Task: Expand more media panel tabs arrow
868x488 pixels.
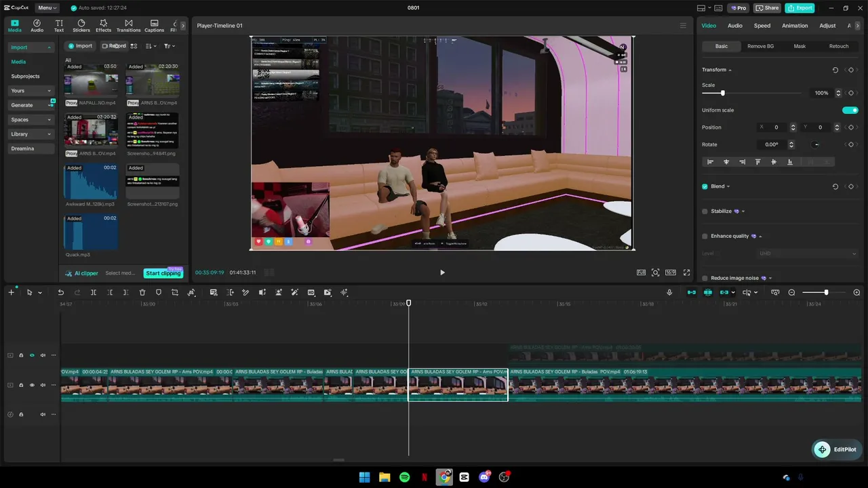Action: tap(182, 26)
